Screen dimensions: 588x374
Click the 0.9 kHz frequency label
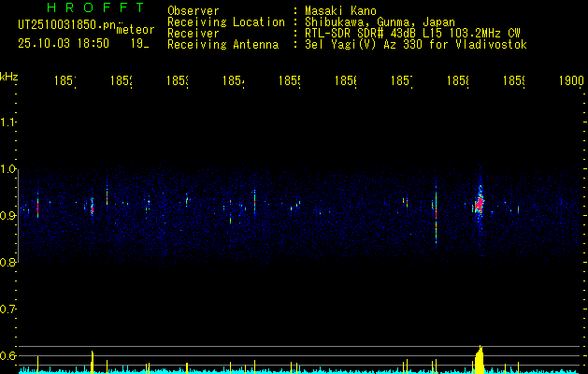pyautogui.click(x=7, y=216)
